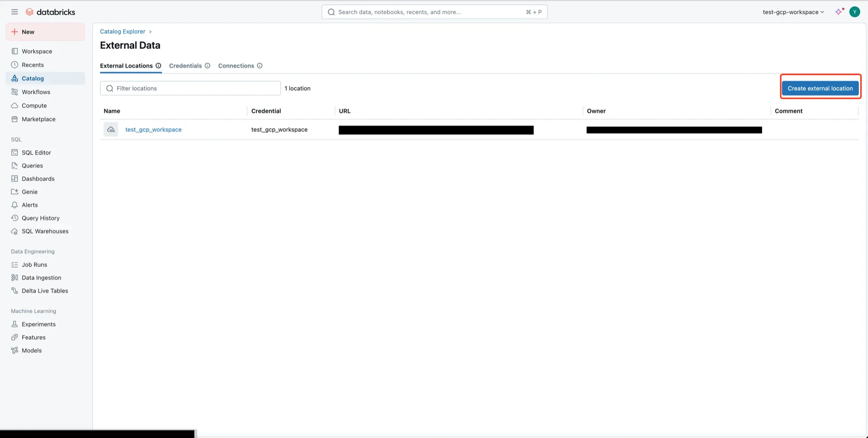Go to Workflows
The width and height of the screenshot is (868, 438).
click(45, 92)
